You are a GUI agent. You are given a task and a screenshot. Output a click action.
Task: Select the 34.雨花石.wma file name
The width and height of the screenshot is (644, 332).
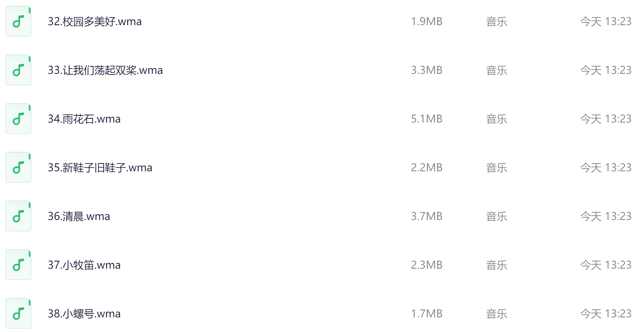click(x=84, y=119)
